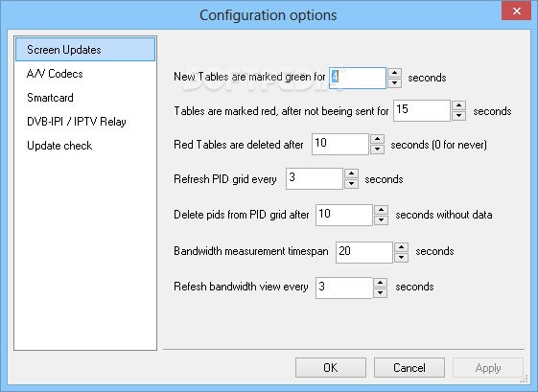538x392 pixels.
Task: Decrease the Delete pids from PID grid value
Action: [x=381, y=220]
